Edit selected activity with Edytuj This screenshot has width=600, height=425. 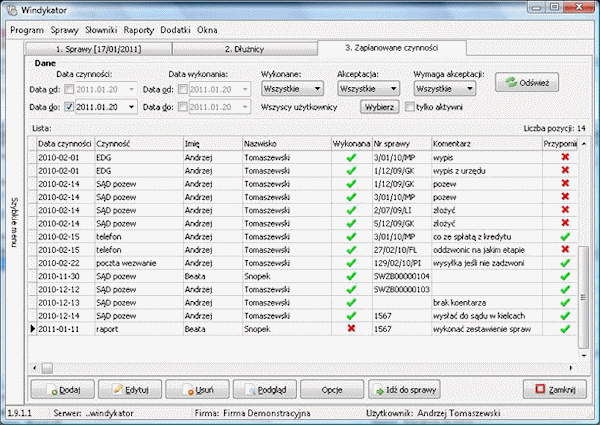click(130, 389)
